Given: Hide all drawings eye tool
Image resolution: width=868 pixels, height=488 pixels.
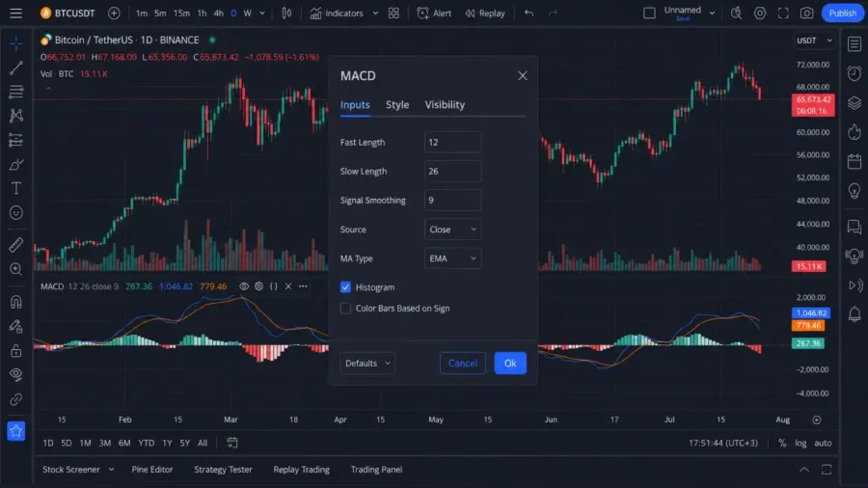Looking at the screenshot, I should [16, 374].
